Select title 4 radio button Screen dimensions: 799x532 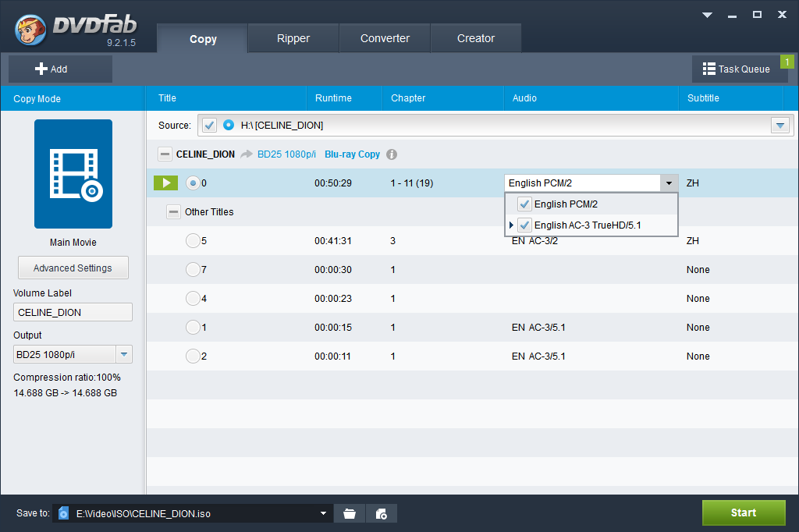[x=193, y=298]
